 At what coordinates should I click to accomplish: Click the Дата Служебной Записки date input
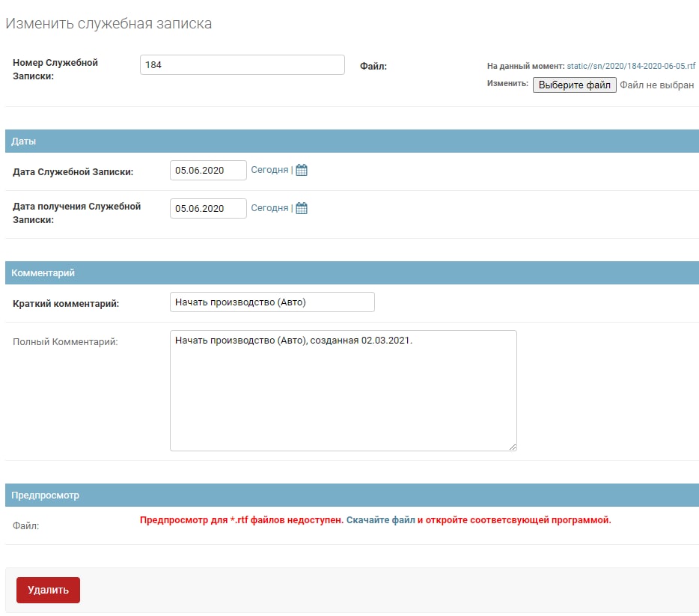coord(208,170)
